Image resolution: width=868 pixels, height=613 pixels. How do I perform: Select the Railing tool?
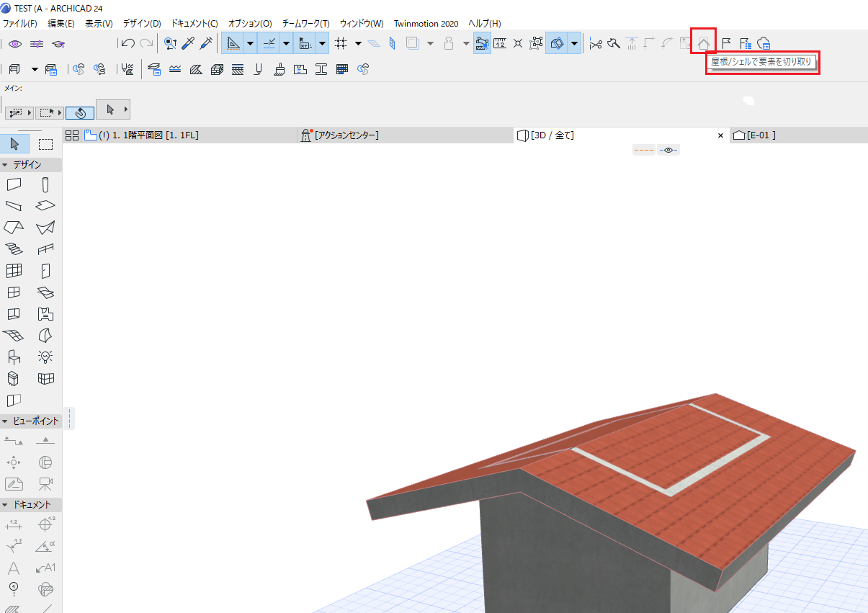(46, 249)
